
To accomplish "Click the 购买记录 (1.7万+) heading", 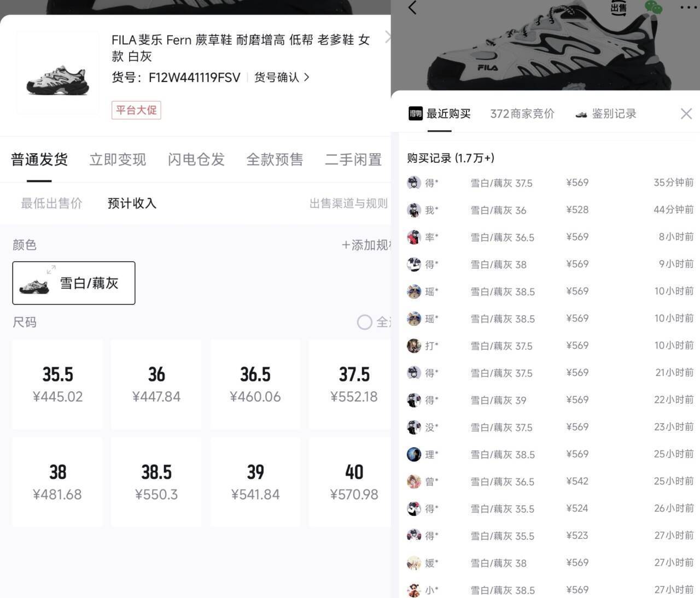I will pyautogui.click(x=451, y=158).
